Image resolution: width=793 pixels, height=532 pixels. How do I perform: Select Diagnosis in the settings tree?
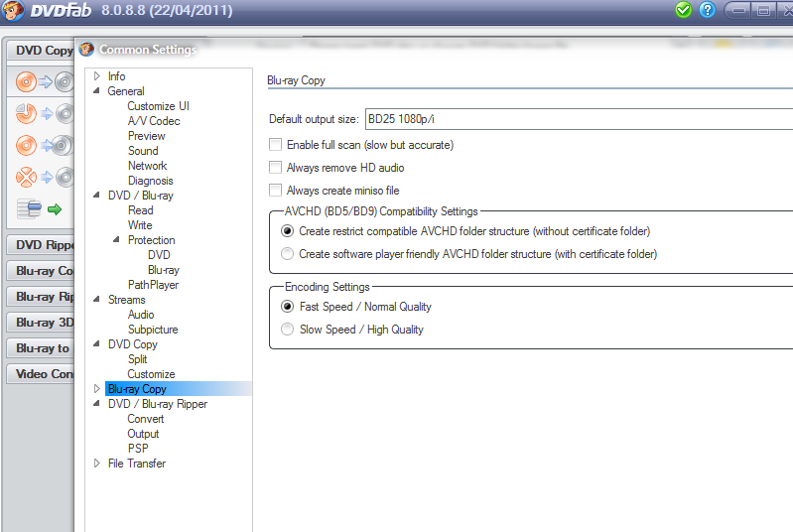(x=150, y=181)
